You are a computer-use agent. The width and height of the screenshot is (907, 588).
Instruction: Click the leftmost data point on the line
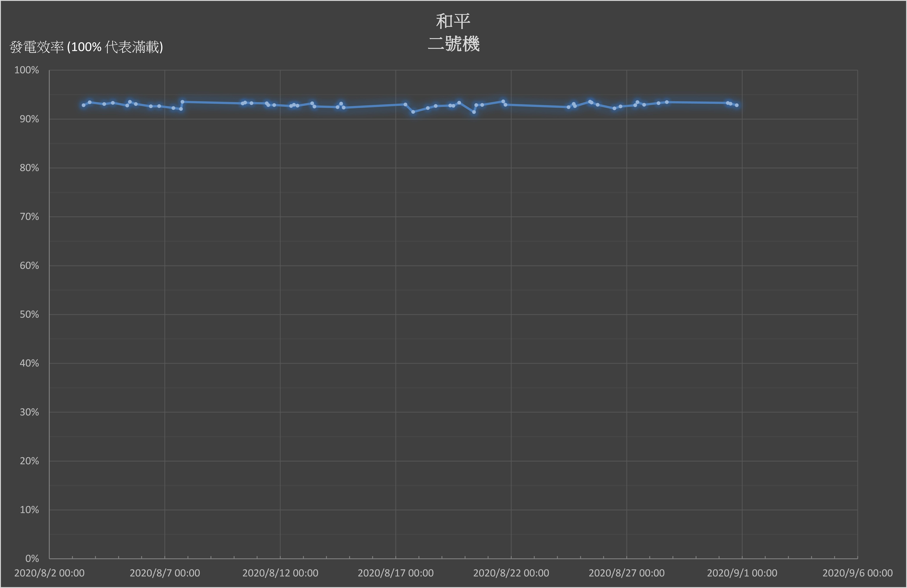(83, 105)
